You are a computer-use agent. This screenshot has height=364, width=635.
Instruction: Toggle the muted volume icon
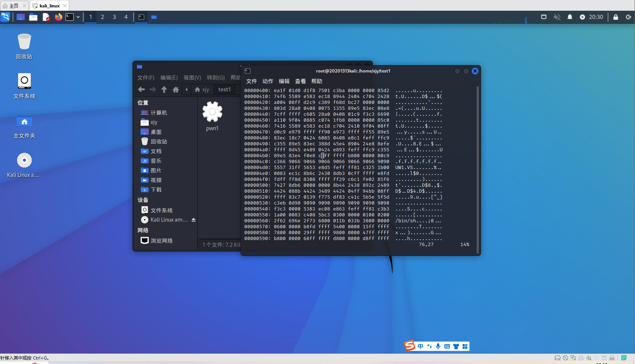click(557, 17)
